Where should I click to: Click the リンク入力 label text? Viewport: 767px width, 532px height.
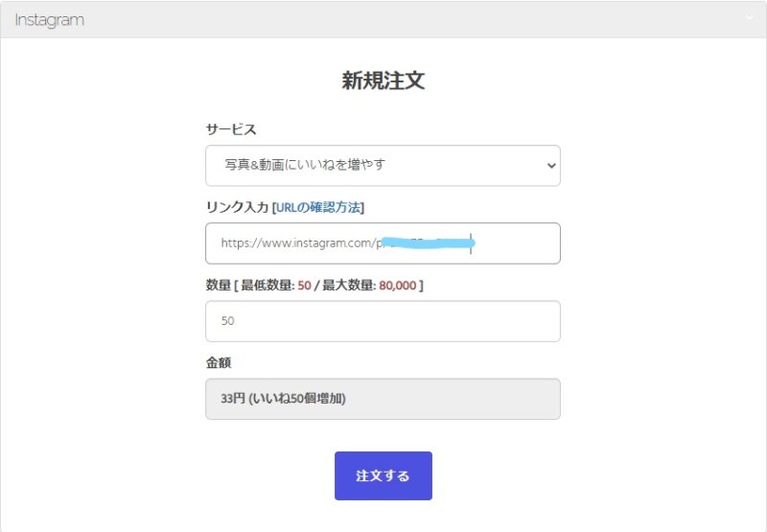pos(237,207)
